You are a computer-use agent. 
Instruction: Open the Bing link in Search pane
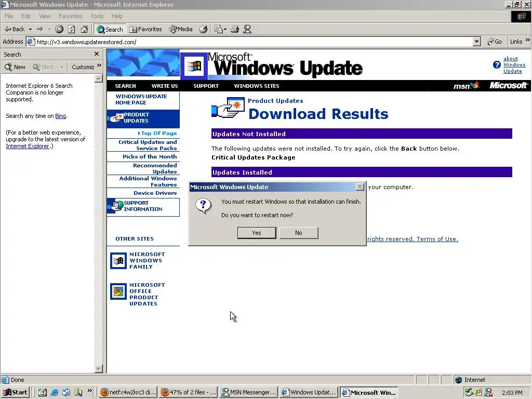[x=60, y=116]
